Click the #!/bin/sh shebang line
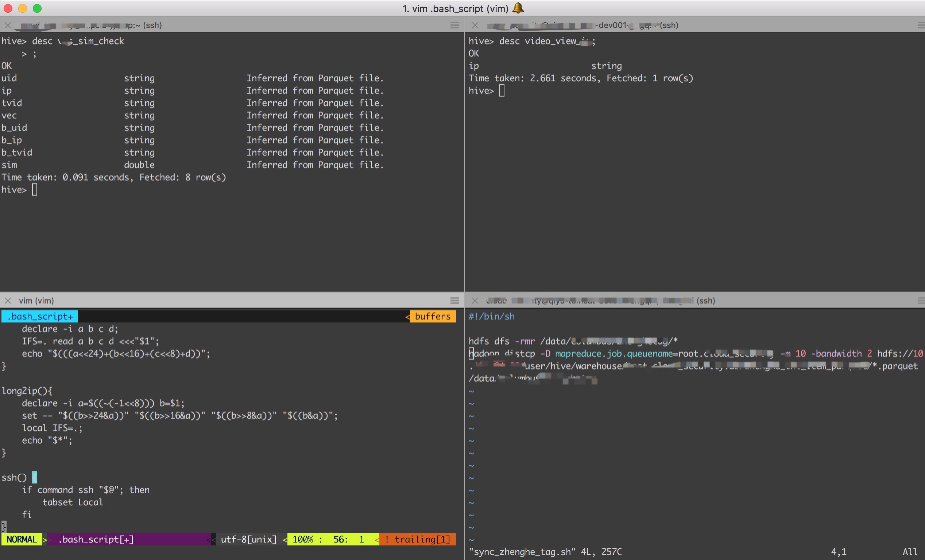The image size is (925, 560). coord(491,316)
